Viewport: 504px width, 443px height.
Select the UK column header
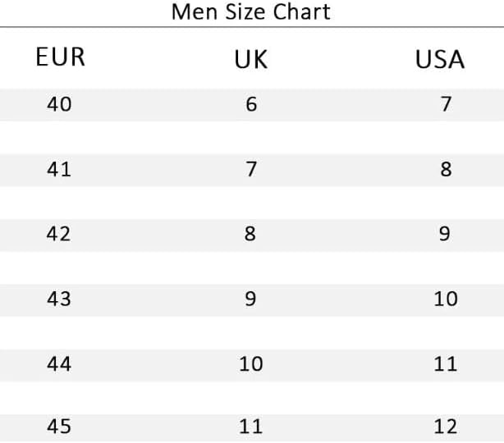click(x=250, y=59)
